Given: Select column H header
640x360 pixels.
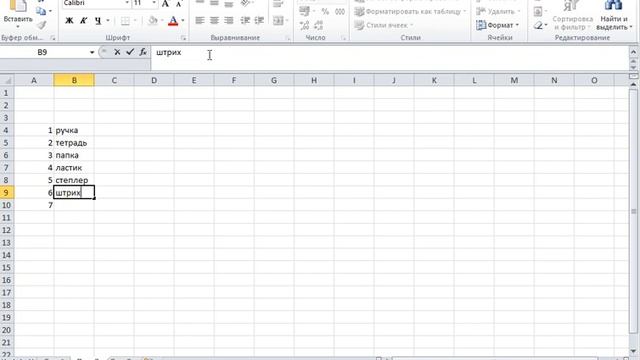Looking at the screenshot, I should click(x=314, y=80).
